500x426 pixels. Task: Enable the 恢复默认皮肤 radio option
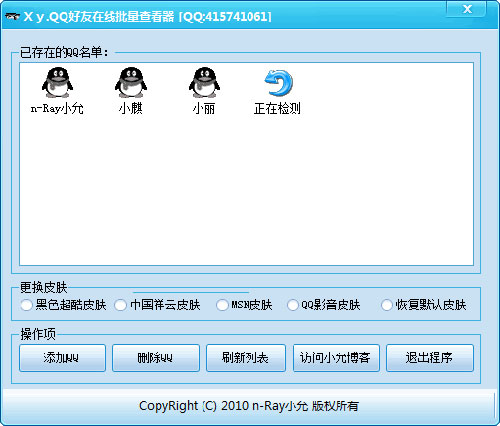[x=387, y=305]
